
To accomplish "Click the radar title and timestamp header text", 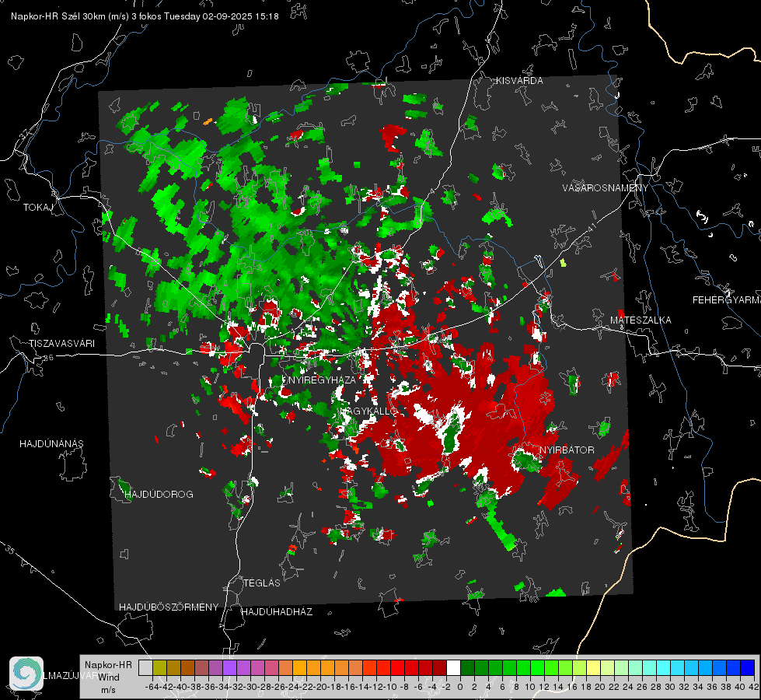I will coord(145,16).
